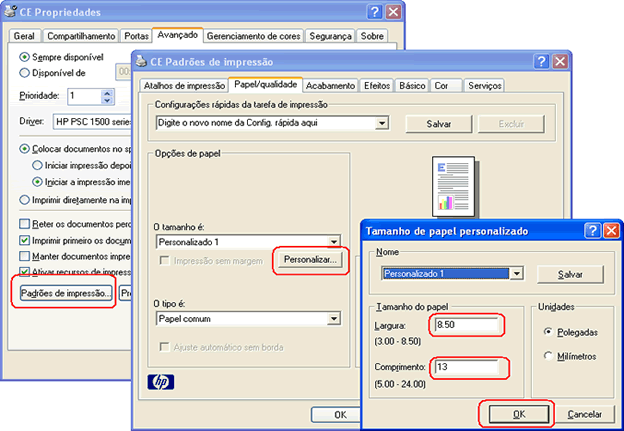This screenshot has height=431, width=624.
Task: Click OK in Padrões de impressão window
Action: 336,415
